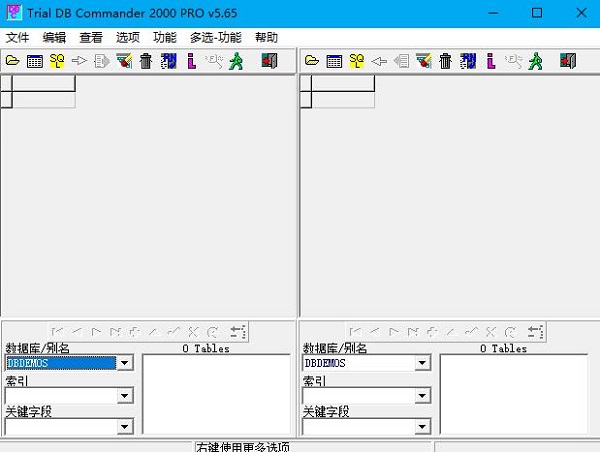Click trash can icon in left toolbar
Image resolution: width=600 pixels, height=452 pixels.
146,61
